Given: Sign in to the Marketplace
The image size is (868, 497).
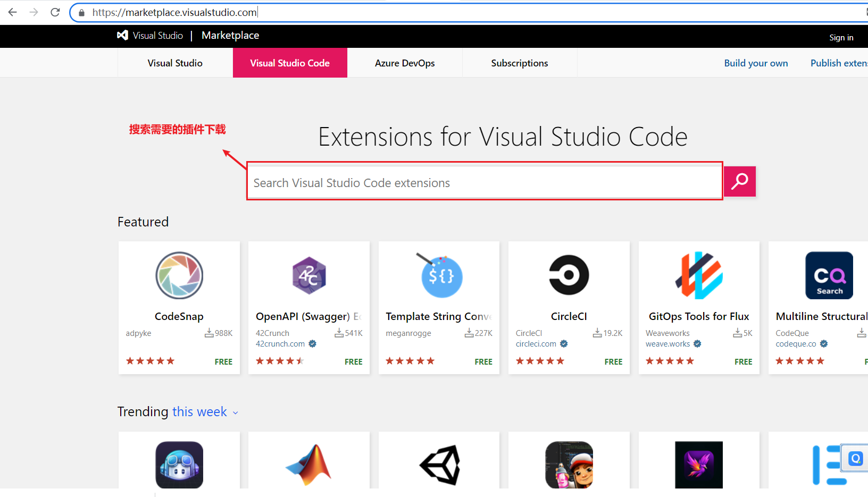Looking at the screenshot, I should (x=841, y=37).
